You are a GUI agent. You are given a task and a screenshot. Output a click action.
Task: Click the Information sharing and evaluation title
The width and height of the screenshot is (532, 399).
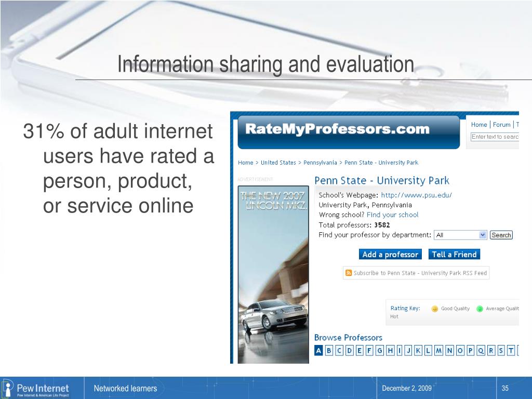tap(265, 64)
